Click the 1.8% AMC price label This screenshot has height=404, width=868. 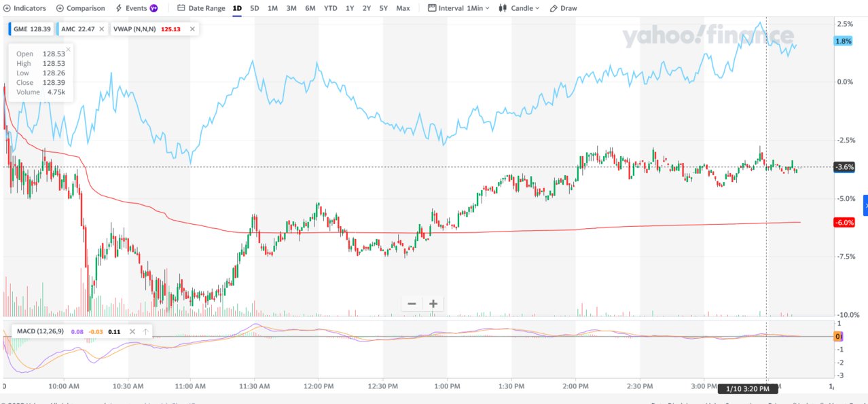tap(843, 41)
